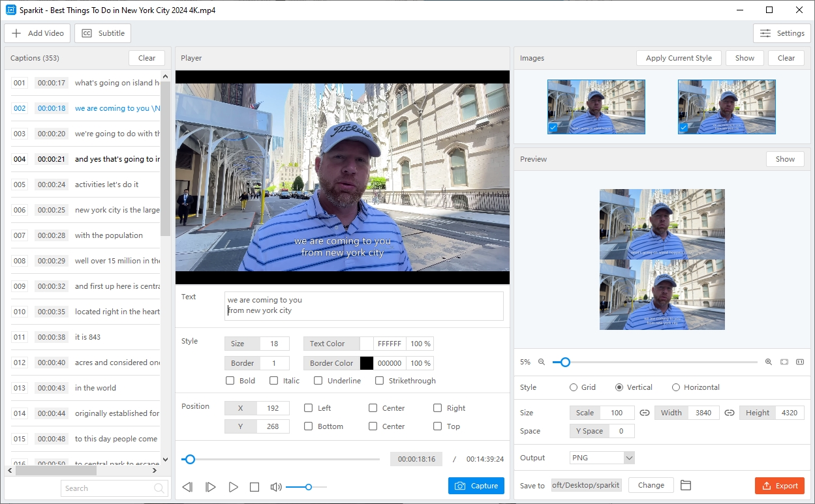This screenshot has height=504, width=815.
Task: Open the folder icon next to Change button
Action: (685, 485)
